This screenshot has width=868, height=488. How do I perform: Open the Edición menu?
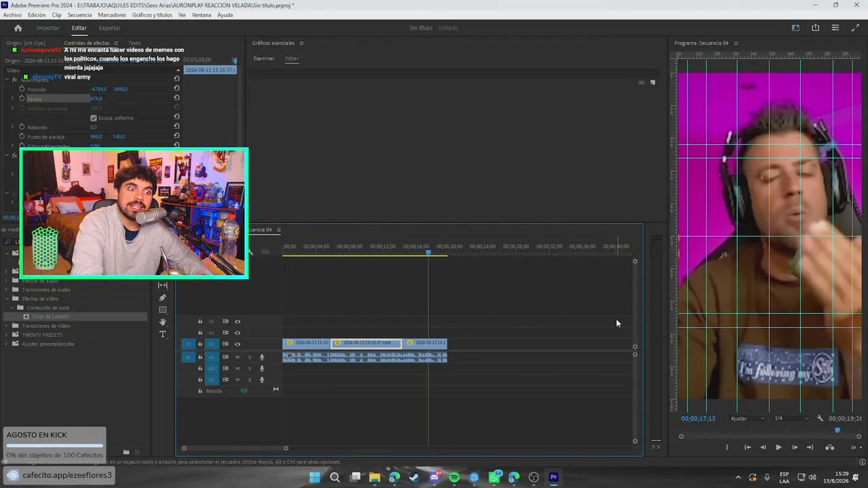37,15
